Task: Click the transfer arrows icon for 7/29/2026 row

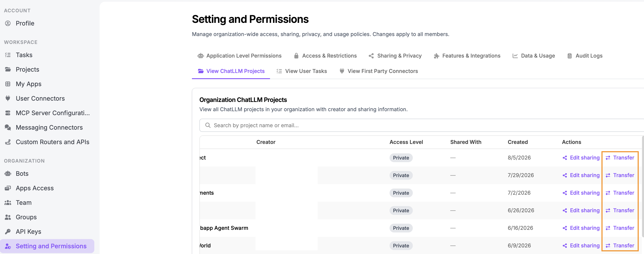Action: tap(608, 175)
